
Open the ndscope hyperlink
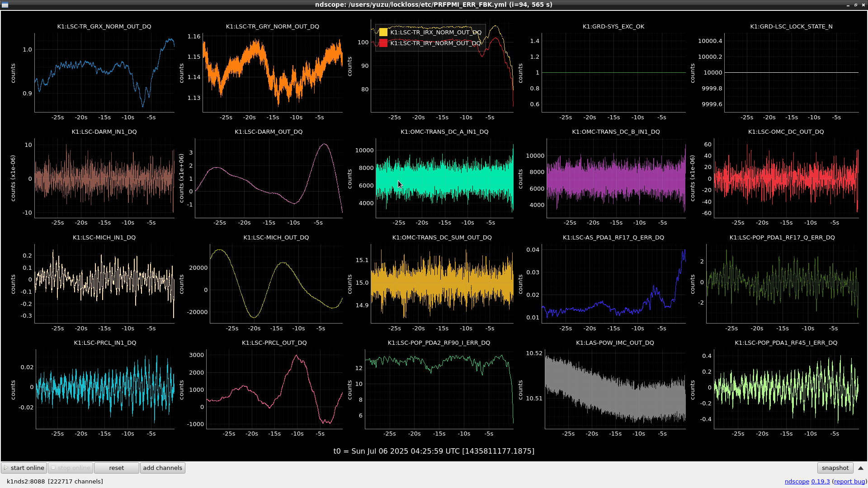pyautogui.click(x=797, y=481)
